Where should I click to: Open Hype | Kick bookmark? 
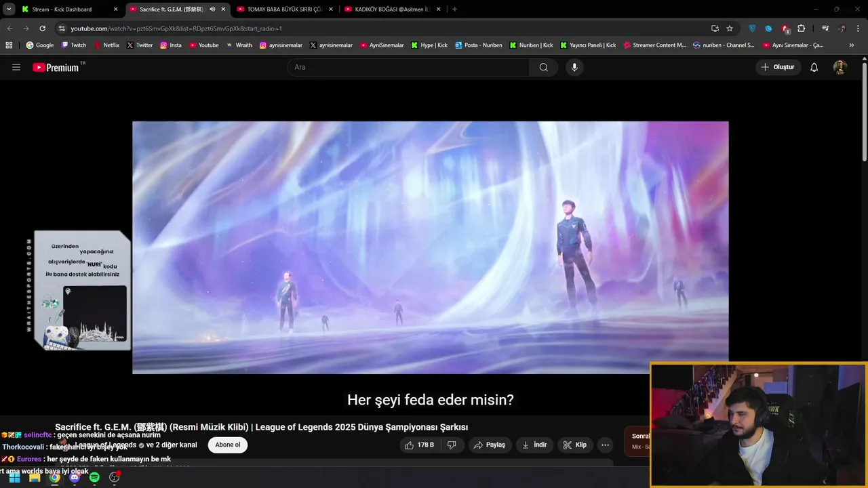coord(429,45)
